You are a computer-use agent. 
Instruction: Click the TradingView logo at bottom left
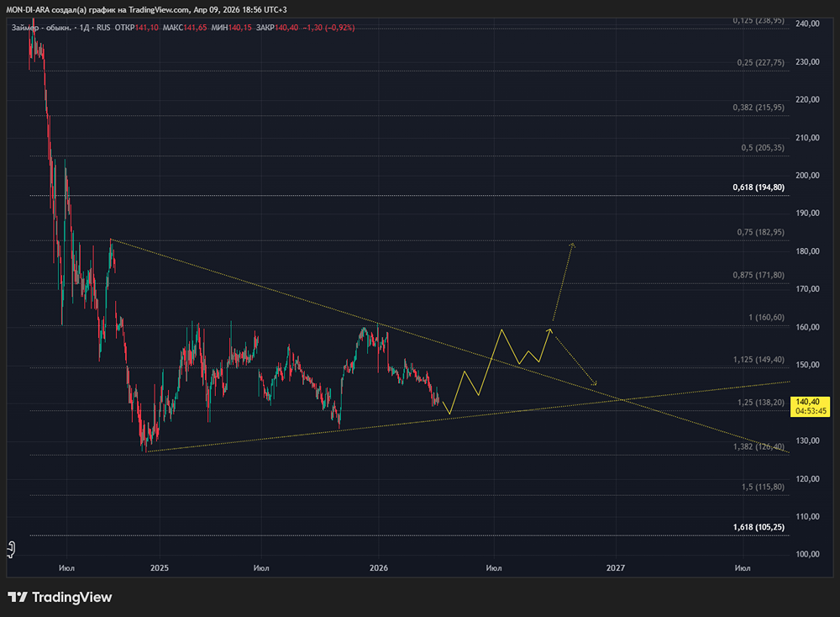[x=60, y=597]
